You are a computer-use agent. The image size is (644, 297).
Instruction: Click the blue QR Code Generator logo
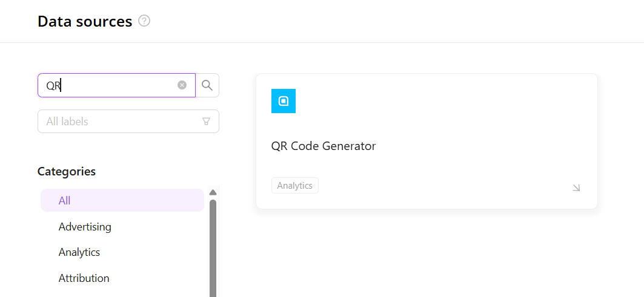pos(283,101)
